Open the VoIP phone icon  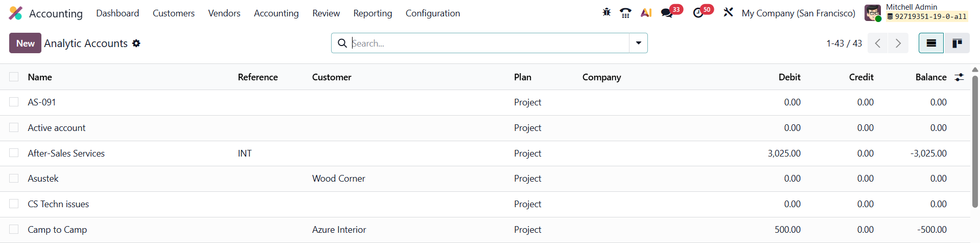pos(625,13)
